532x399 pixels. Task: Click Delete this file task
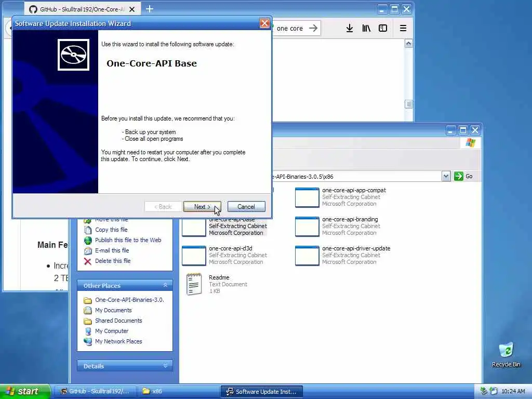pyautogui.click(x=113, y=261)
